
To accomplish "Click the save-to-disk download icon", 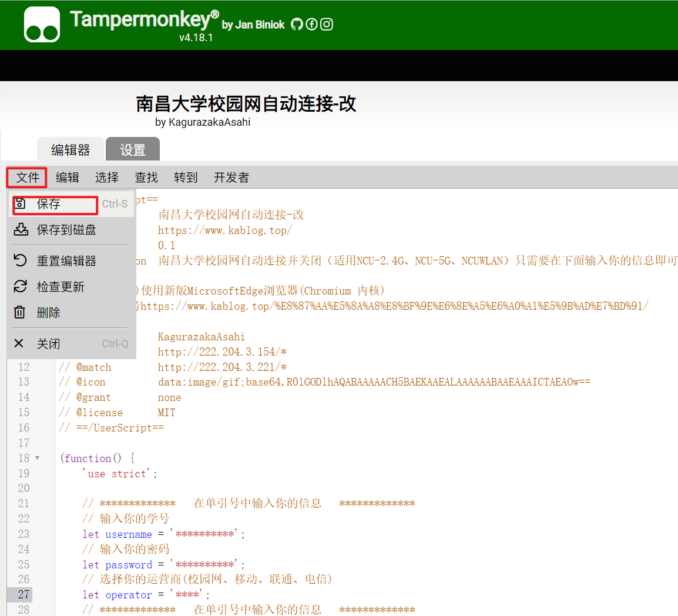I will tap(21, 229).
